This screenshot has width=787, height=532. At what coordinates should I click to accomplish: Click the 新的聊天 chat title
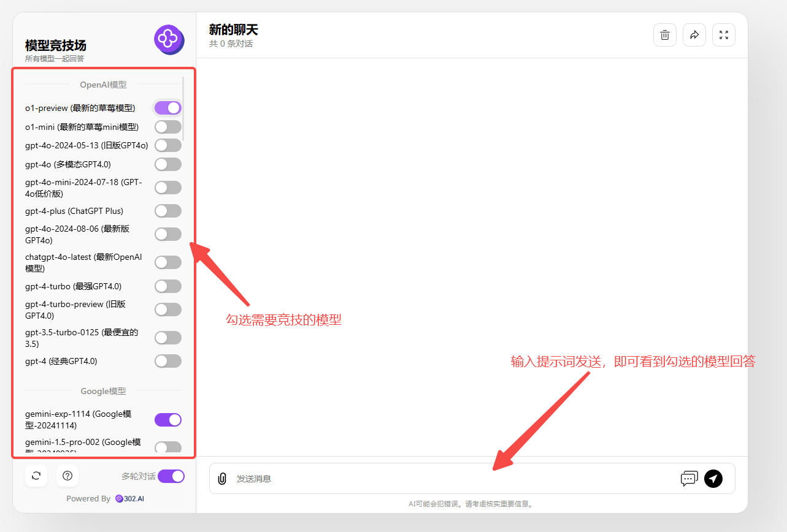(234, 29)
